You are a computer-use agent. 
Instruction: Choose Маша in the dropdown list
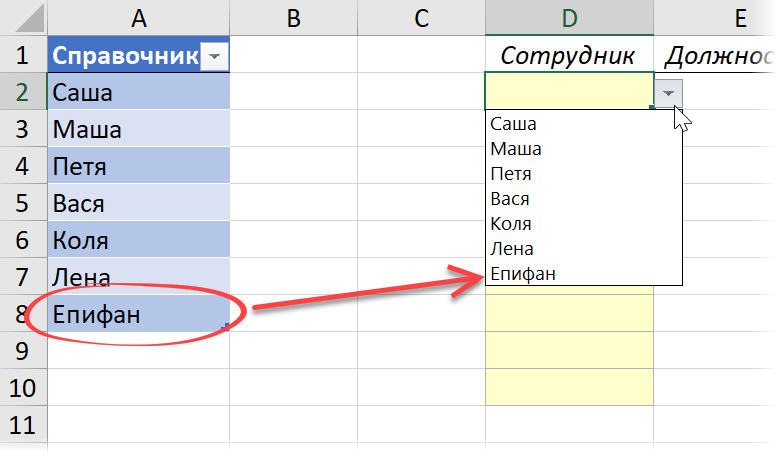point(516,149)
